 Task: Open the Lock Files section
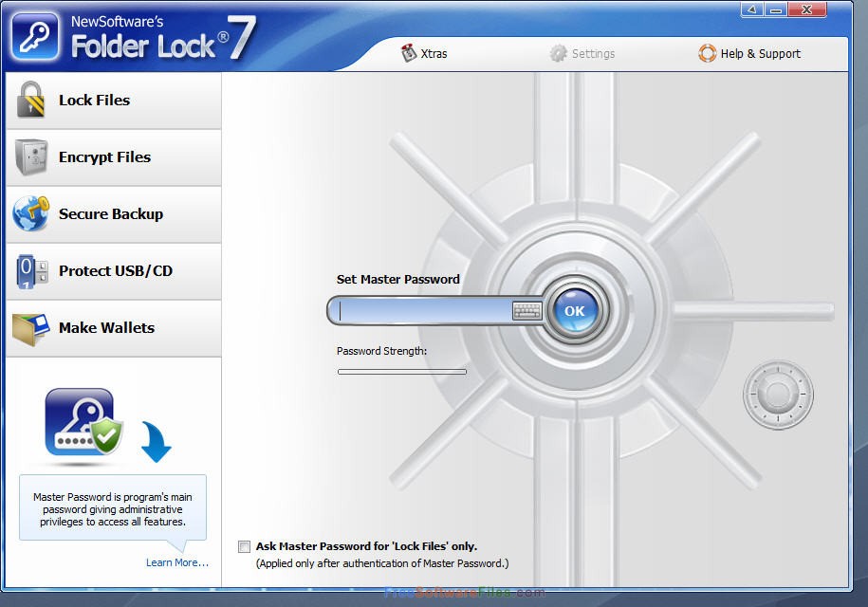click(114, 101)
